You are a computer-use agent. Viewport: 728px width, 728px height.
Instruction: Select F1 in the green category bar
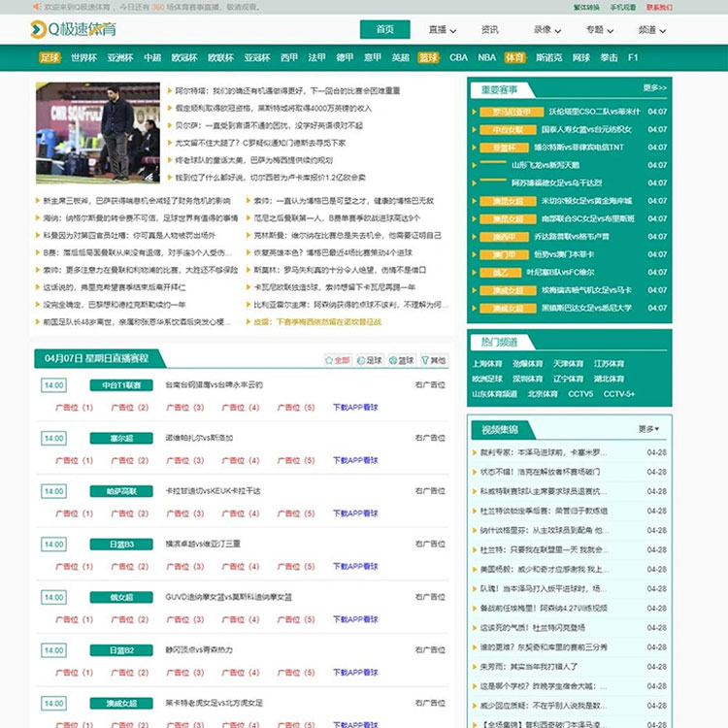tap(633, 57)
